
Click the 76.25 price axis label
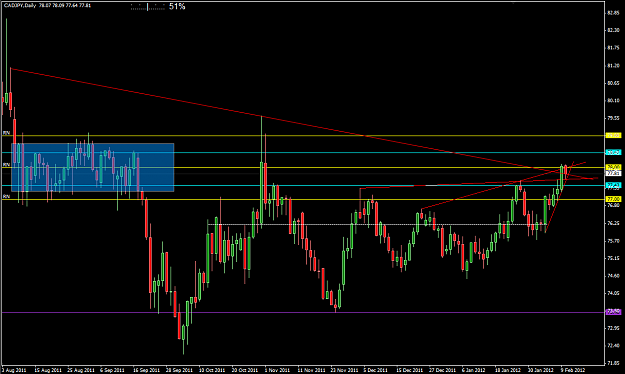(x=613, y=223)
